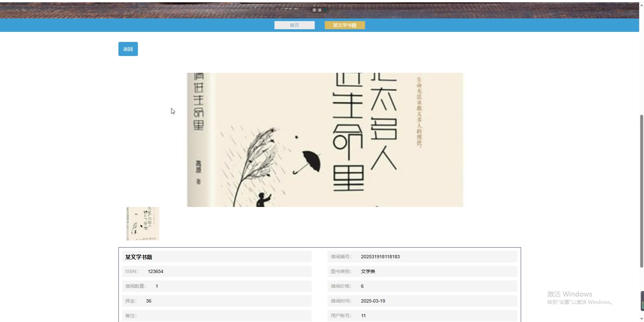Click the scrollbar down arrow
The image size is (644, 322).
(x=642, y=319)
